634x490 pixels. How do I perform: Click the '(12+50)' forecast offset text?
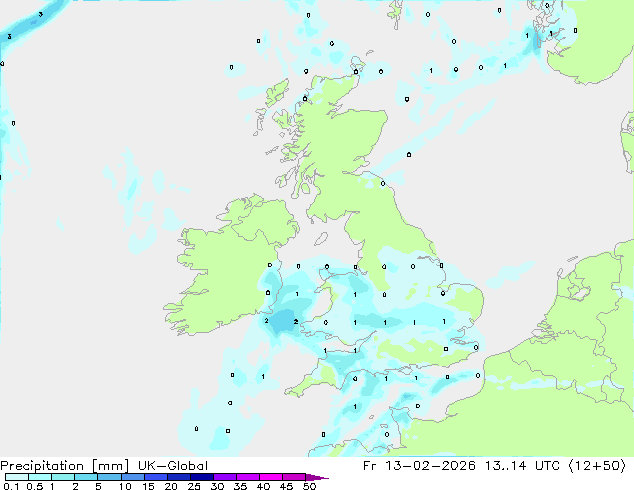pyautogui.click(x=598, y=465)
